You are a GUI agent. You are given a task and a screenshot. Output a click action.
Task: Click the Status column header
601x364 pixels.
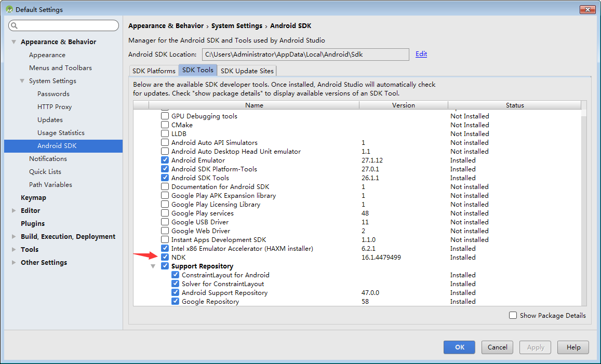[514, 105]
